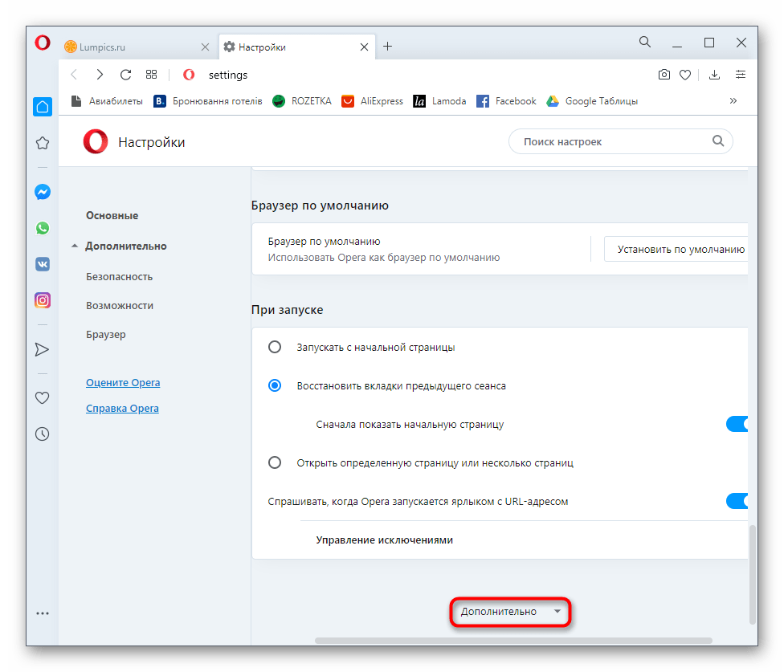Reload the current page

pyautogui.click(x=125, y=75)
